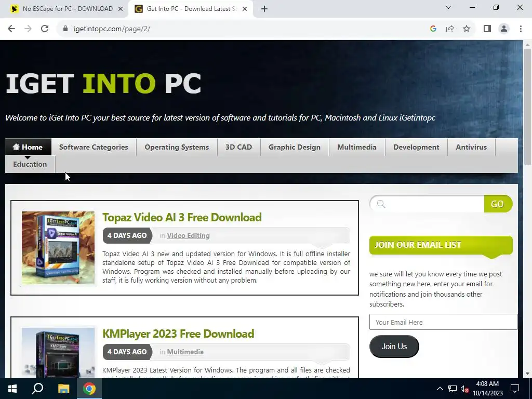The image size is (532, 399).
Task: Click the muted volume tray icon
Action: coord(464,389)
